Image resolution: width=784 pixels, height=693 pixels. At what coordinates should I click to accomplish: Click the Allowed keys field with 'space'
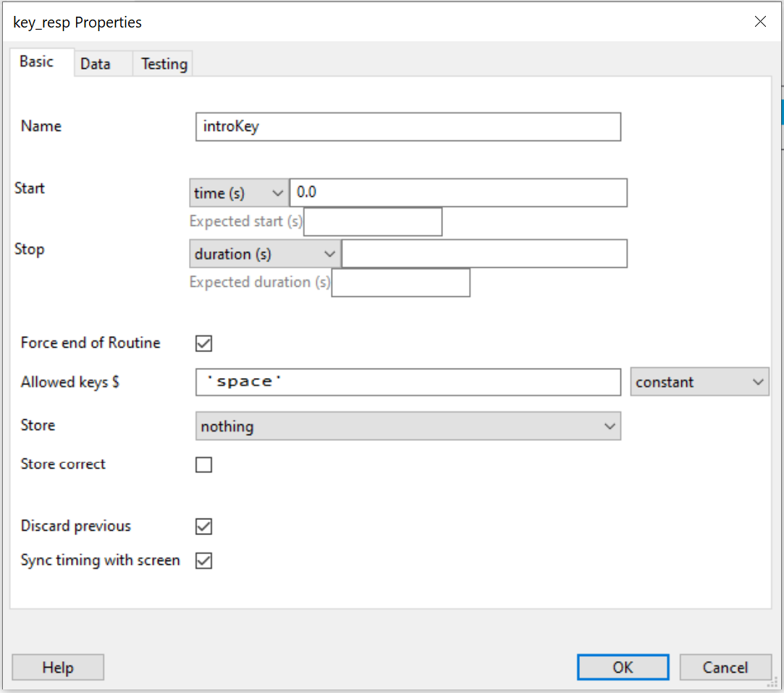point(408,382)
